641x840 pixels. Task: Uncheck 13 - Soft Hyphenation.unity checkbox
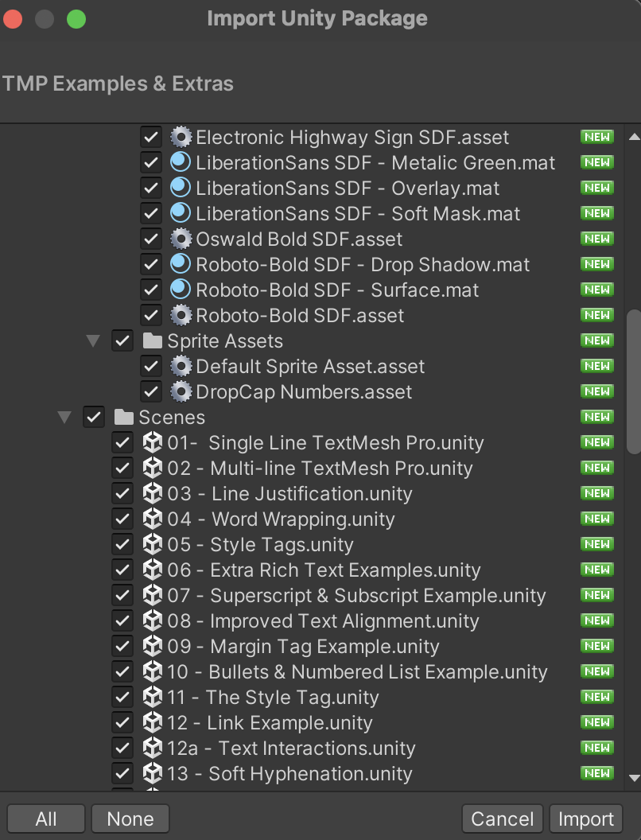coord(122,773)
